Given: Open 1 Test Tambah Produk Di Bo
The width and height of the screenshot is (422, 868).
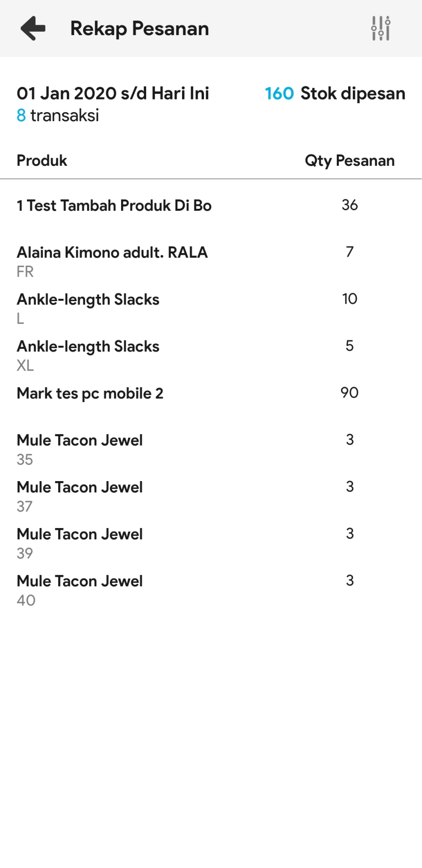Looking at the screenshot, I should pos(114,206).
